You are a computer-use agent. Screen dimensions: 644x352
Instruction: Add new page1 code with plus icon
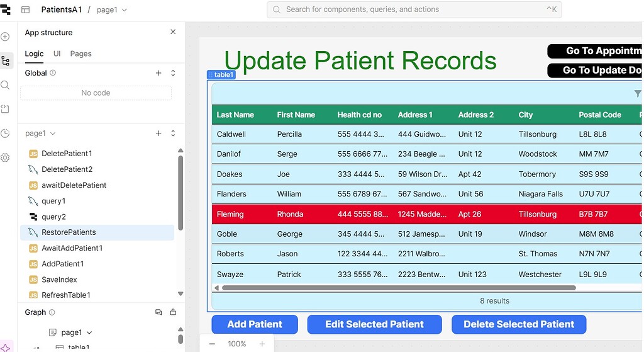[158, 133]
